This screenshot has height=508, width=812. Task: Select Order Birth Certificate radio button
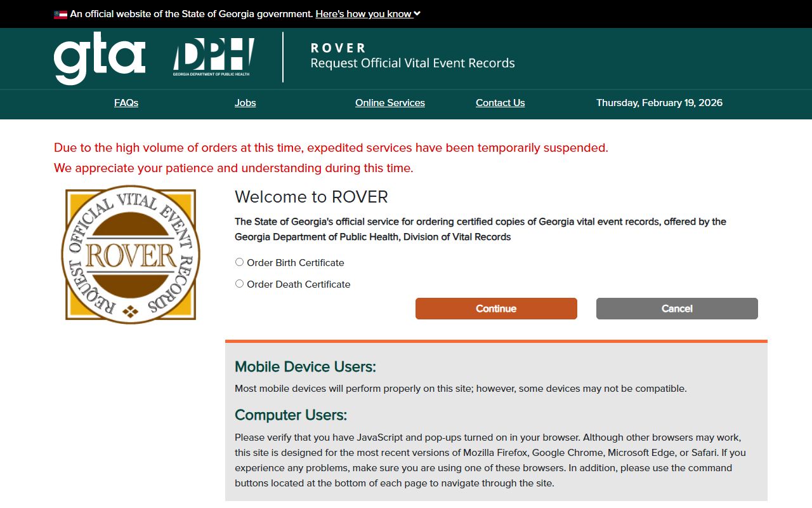point(239,262)
